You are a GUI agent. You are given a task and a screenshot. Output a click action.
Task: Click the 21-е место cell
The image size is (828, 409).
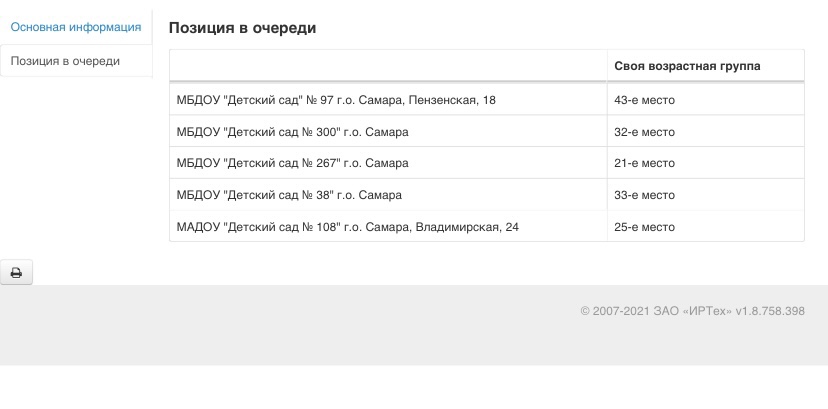(x=705, y=163)
